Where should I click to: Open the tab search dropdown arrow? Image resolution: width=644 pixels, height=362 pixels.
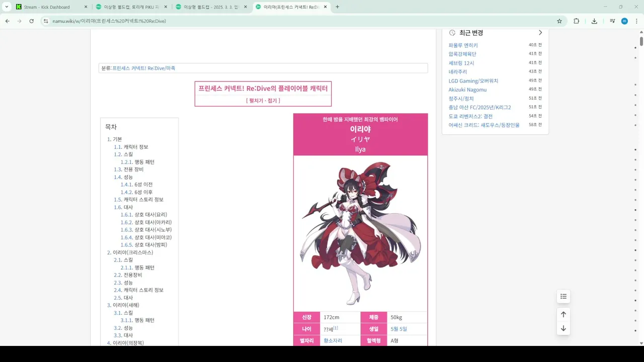[7, 7]
